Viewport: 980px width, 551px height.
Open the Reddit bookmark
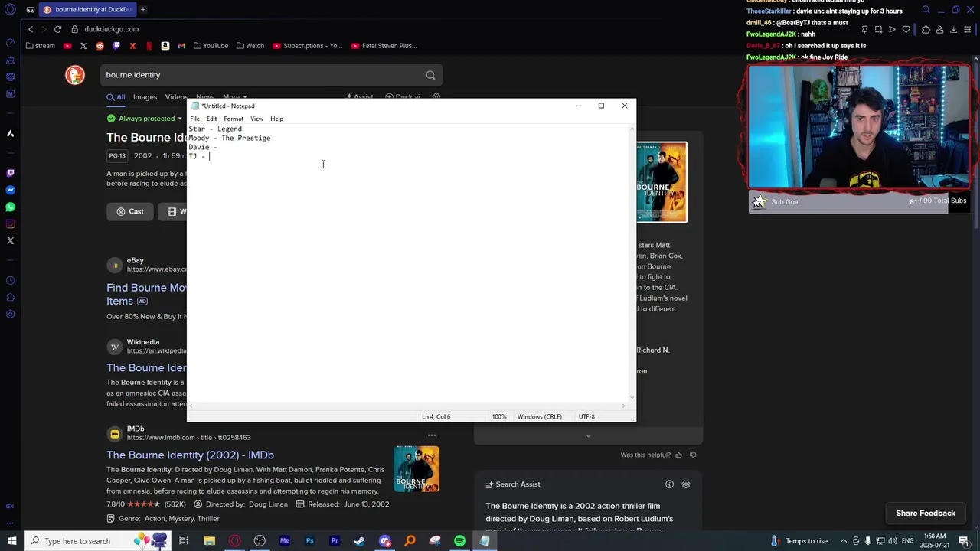click(x=100, y=46)
